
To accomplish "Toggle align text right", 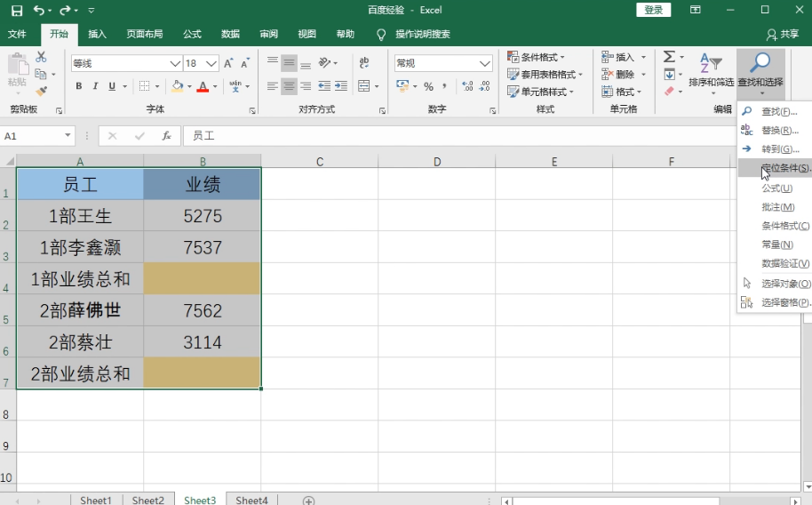I will coord(306,86).
